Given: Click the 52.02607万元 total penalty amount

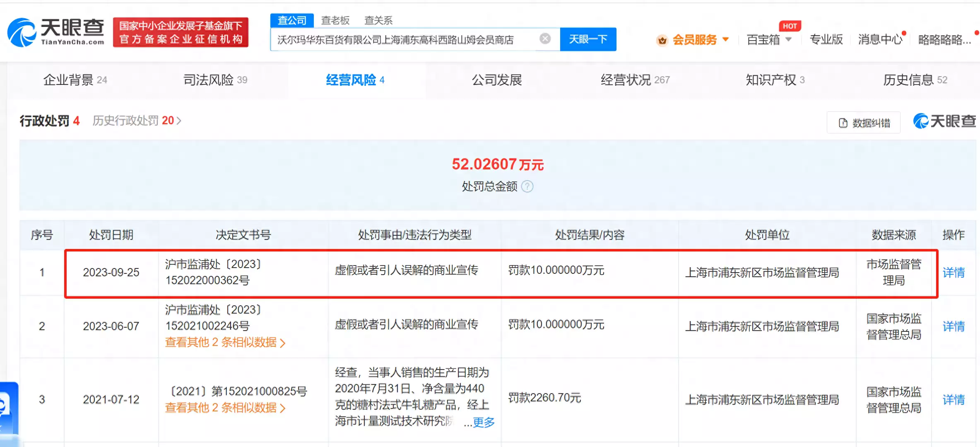Looking at the screenshot, I should (x=498, y=164).
